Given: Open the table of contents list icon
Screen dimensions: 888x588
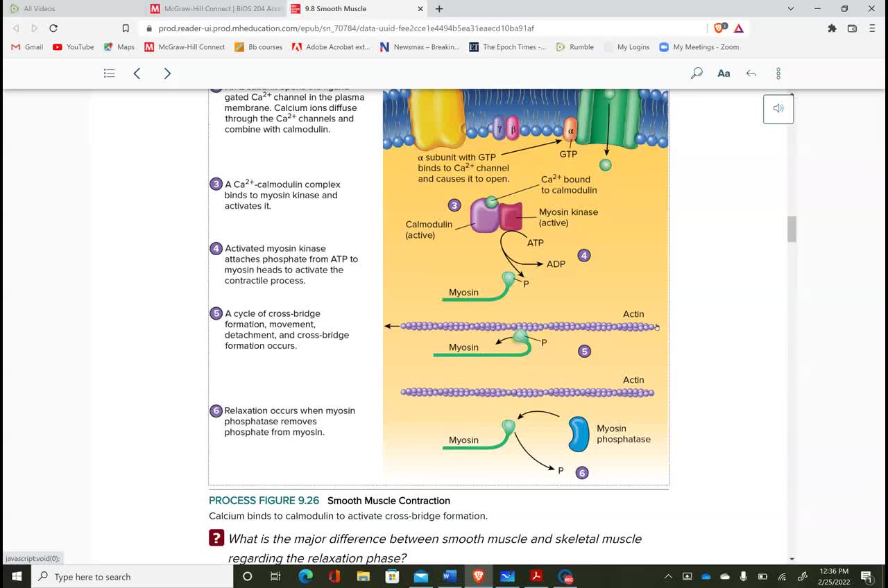Looking at the screenshot, I should [x=109, y=73].
